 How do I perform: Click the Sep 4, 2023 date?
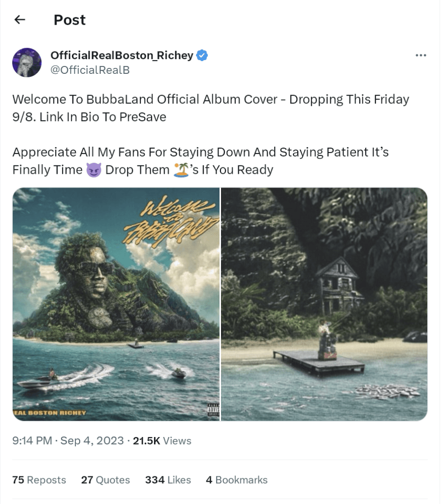tap(92, 441)
